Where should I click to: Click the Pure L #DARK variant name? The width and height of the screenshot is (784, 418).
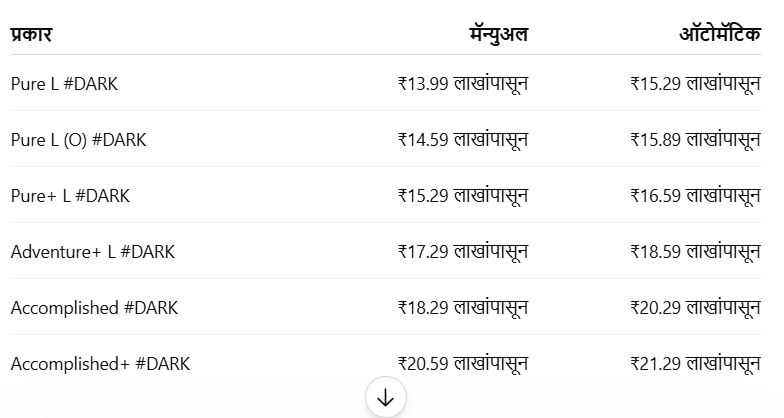tap(64, 84)
